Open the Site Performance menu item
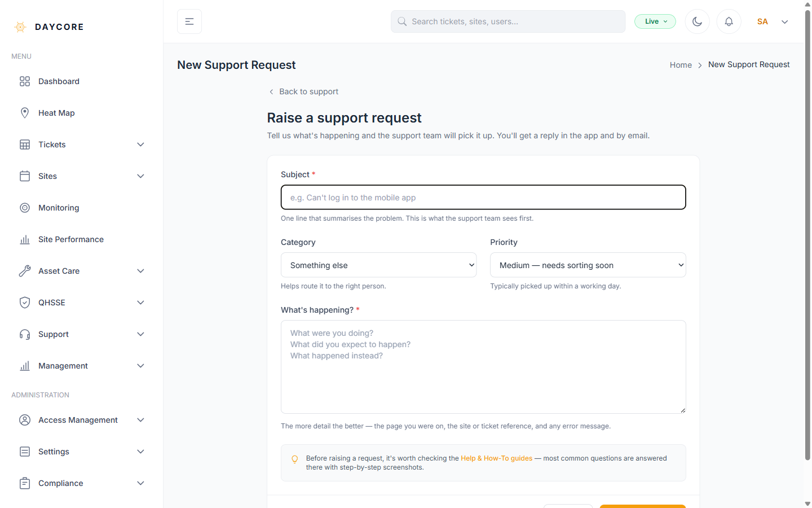Screen dimensions: 812x508 coord(81,239)
